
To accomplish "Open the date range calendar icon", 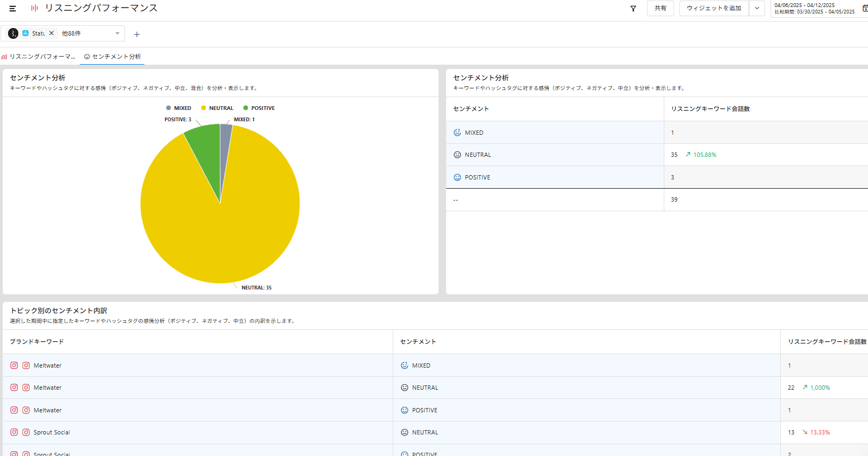I will coord(864,8).
